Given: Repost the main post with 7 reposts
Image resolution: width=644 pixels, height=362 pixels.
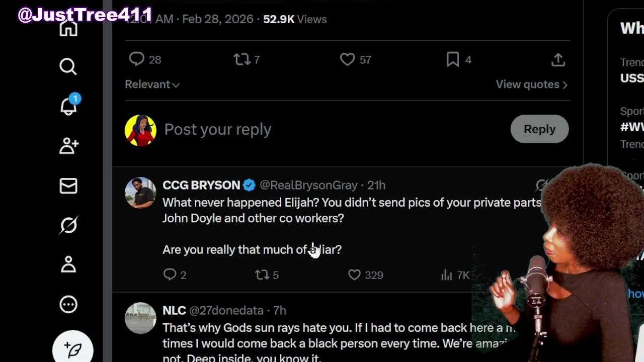Looking at the screenshot, I should (242, 60).
